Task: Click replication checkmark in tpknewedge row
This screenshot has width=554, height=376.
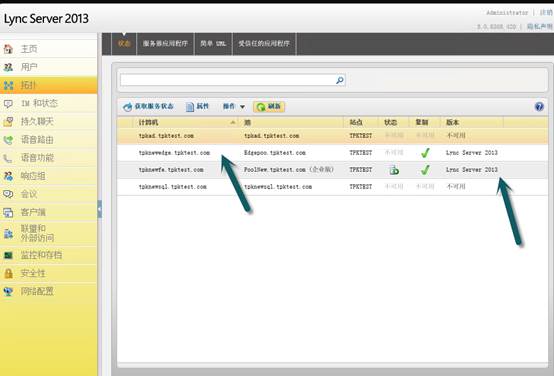Action: (425, 153)
